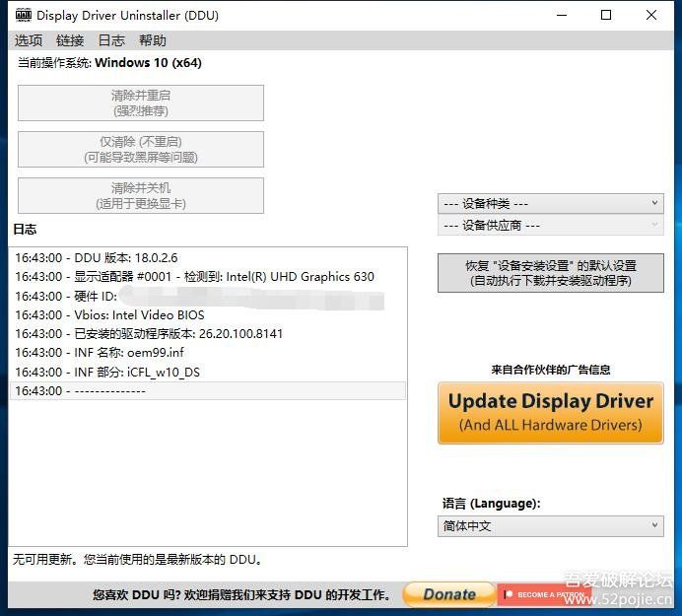Click the Donate button
This screenshot has height=616, width=682.
point(448,594)
